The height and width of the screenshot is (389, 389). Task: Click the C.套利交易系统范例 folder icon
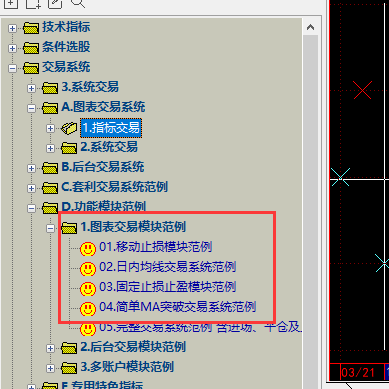pos(50,188)
